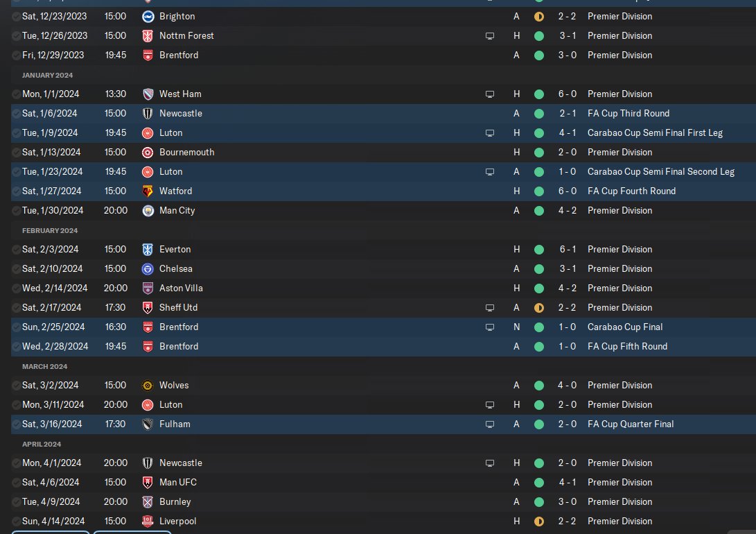This screenshot has height=534, width=756.
Task: Click the Man City club badge
Action: (148, 210)
